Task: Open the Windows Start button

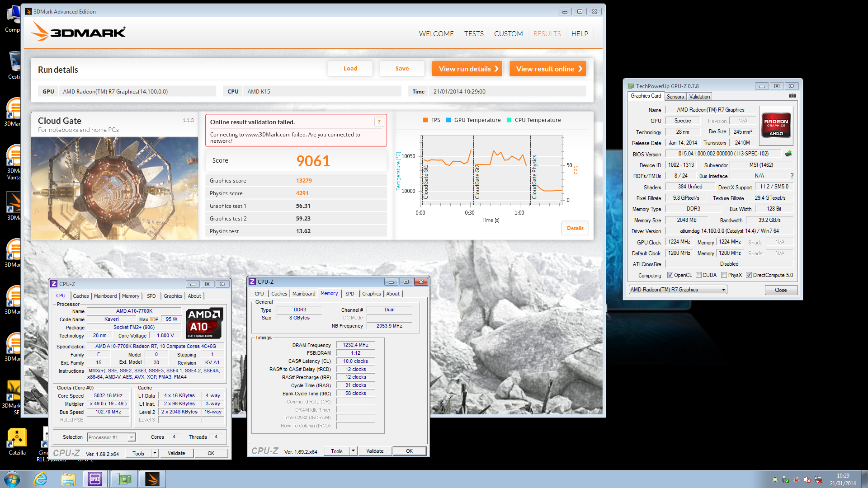Action: tap(12, 479)
